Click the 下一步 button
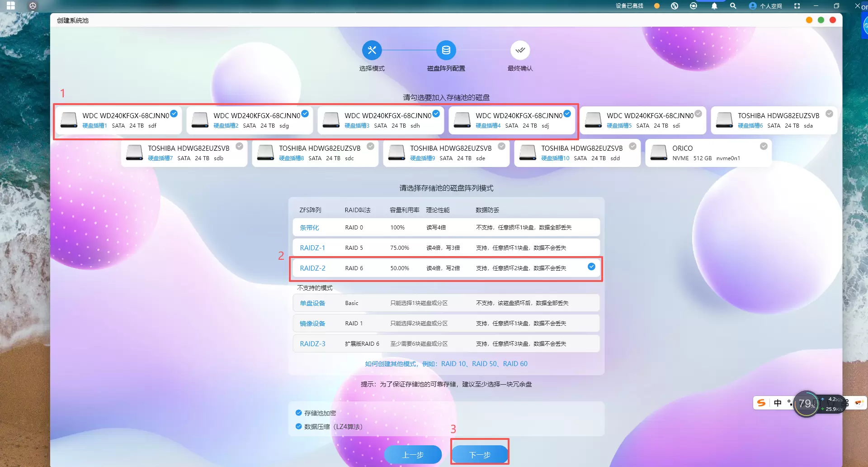Viewport: 868px width, 467px height. pyautogui.click(x=480, y=454)
